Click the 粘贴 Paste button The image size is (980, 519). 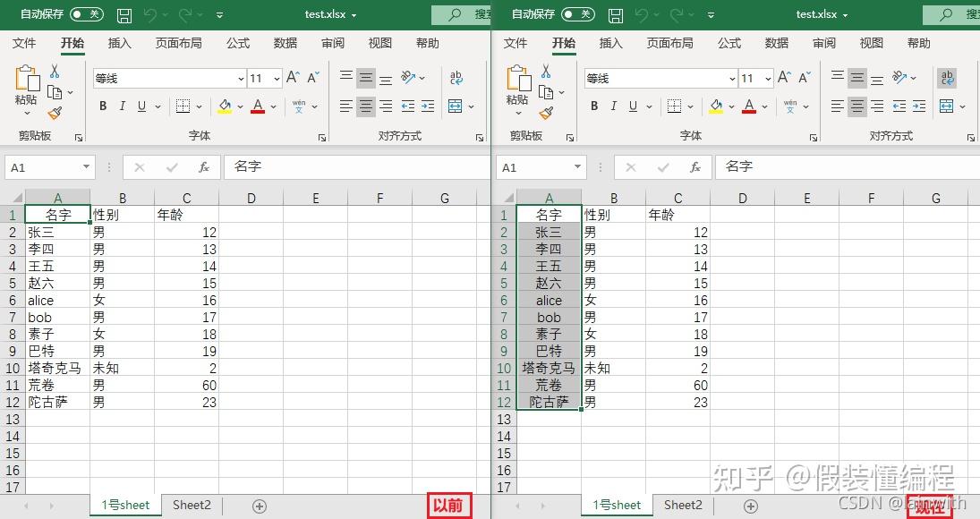click(x=25, y=85)
